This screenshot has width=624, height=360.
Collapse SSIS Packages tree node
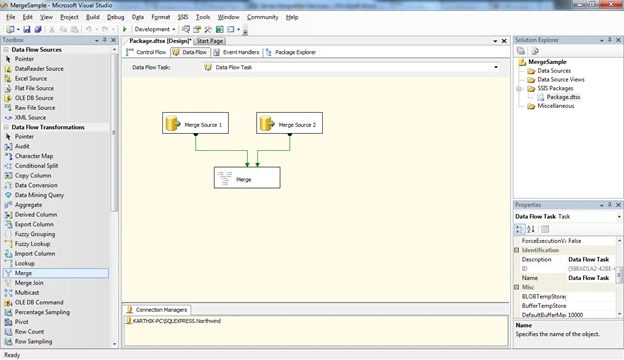click(x=519, y=89)
